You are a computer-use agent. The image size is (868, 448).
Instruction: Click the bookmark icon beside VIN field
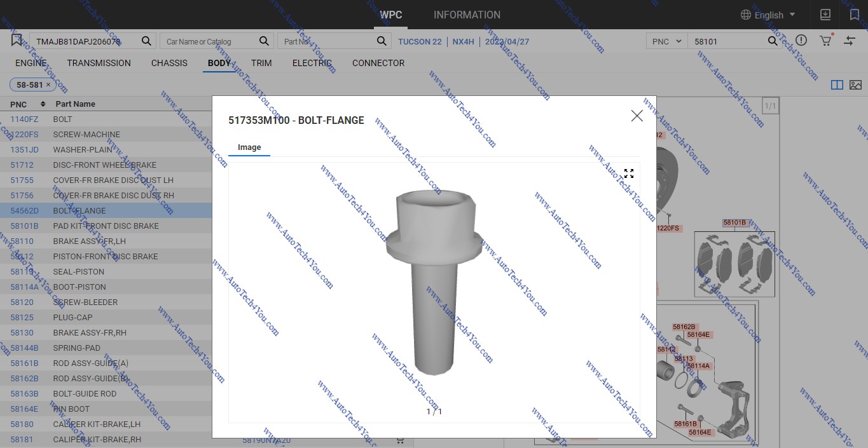(17, 41)
